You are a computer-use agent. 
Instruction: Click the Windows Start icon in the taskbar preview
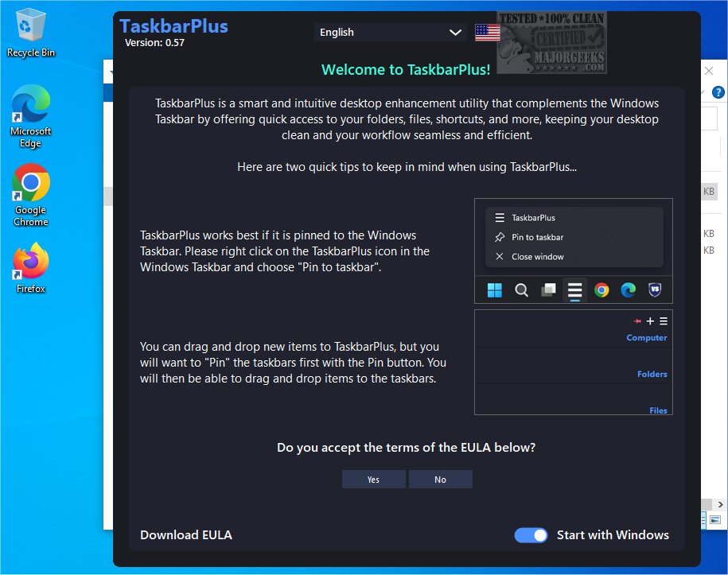click(x=494, y=289)
